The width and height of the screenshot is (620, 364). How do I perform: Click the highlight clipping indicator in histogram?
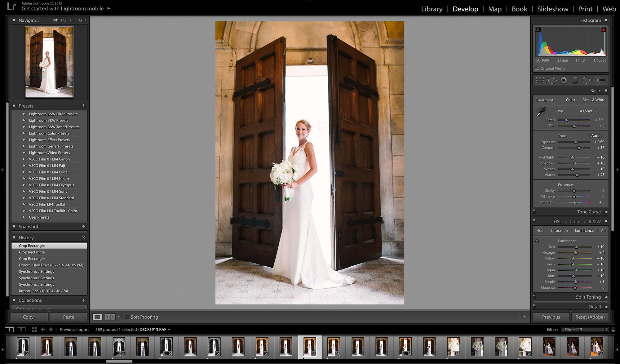pyautogui.click(x=604, y=29)
